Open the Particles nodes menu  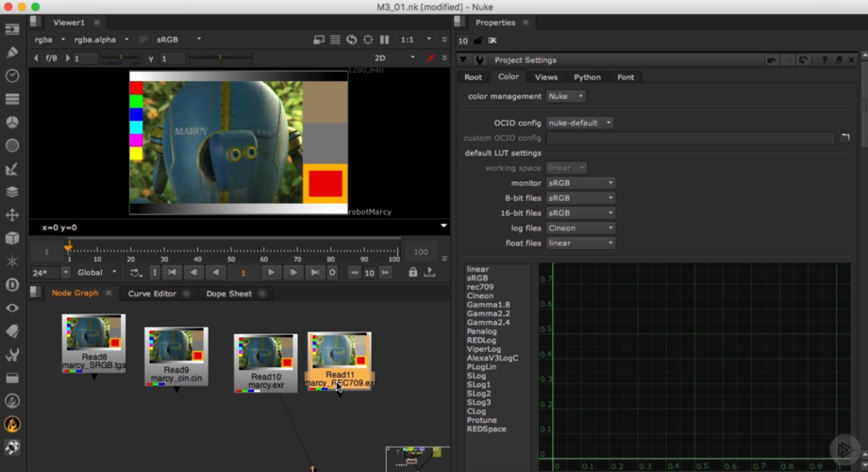[x=12, y=261]
